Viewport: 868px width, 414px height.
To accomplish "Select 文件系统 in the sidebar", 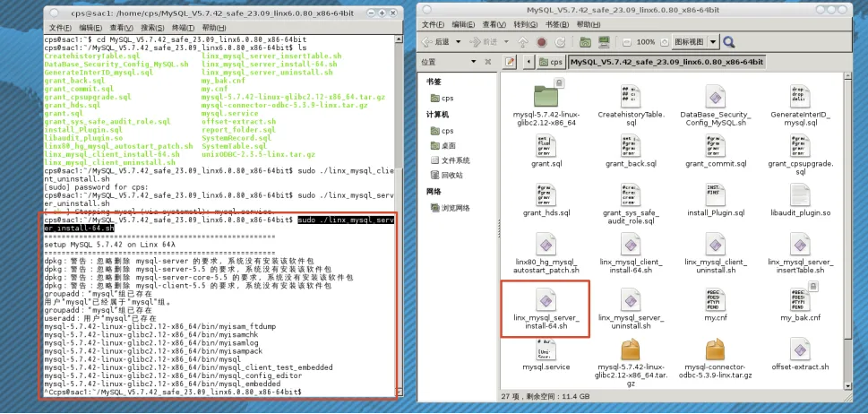I will pyautogui.click(x=451, y=160).
